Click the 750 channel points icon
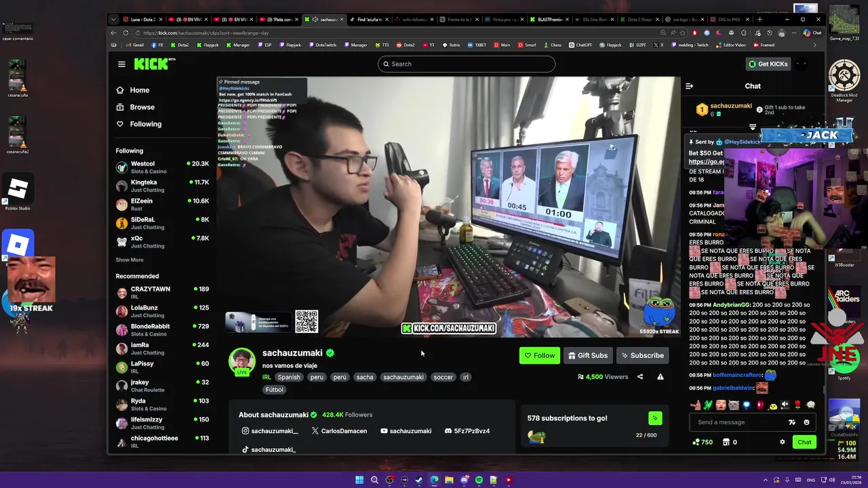The height and width of the screenshot is (488, 868). click(696, 442)
